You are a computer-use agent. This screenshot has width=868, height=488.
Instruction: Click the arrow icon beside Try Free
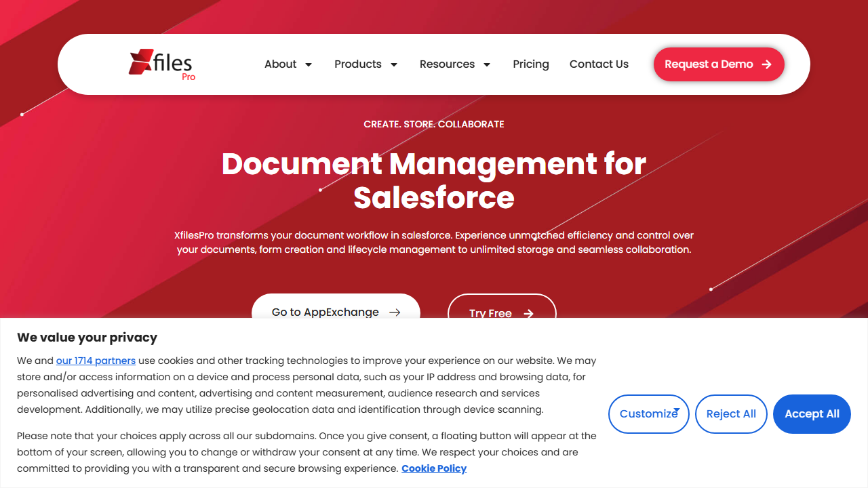click(529, 314)
